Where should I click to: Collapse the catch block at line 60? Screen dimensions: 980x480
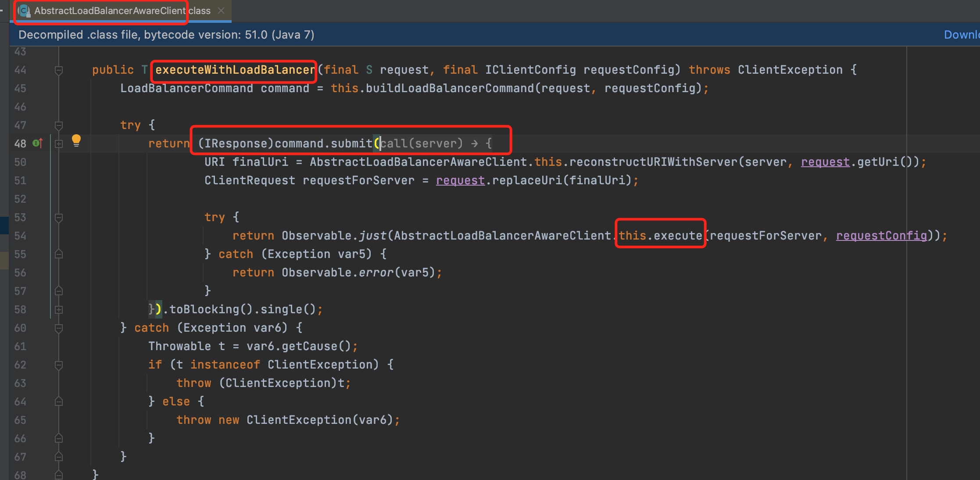tap(59, 328)
